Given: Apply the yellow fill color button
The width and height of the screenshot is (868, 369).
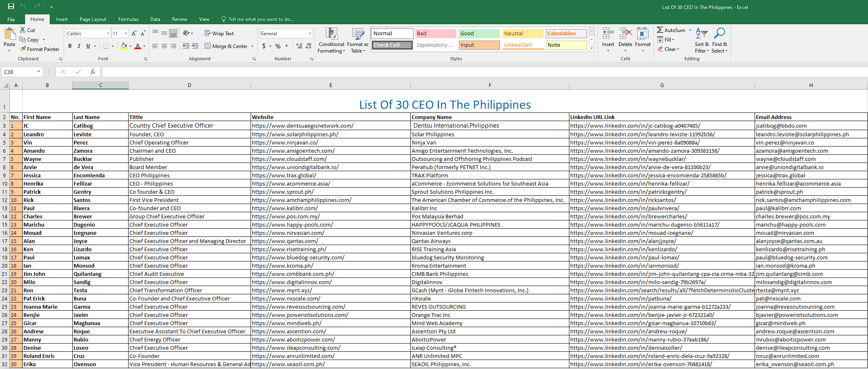Looking at the screenshot, I should pyautogui.click(x=124, y=46).
